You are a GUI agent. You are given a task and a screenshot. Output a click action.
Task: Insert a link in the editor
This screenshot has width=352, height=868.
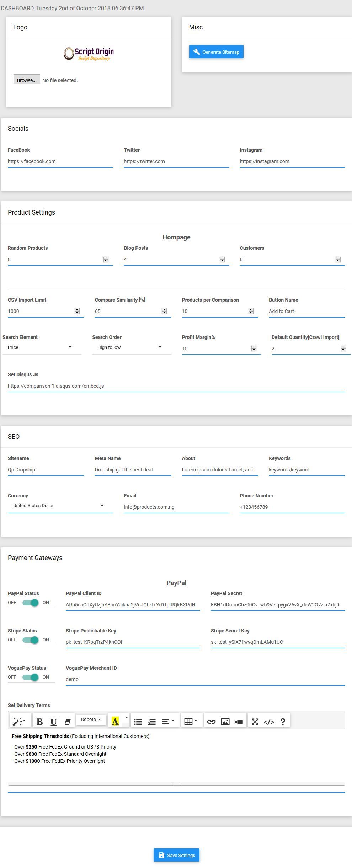211,722
